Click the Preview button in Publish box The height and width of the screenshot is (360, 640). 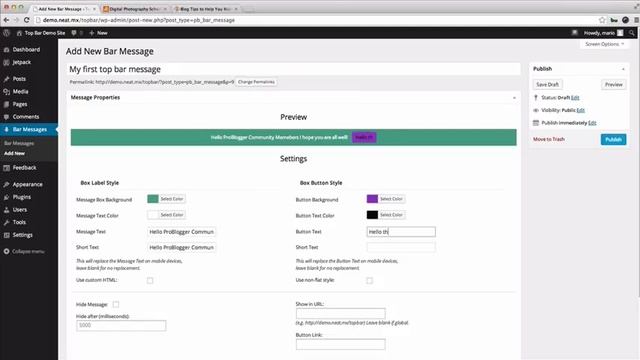(x=613, y=84)
